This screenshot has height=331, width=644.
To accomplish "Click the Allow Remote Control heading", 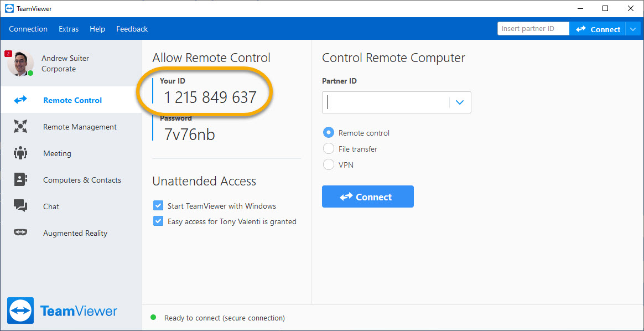I will coord(211,58).
